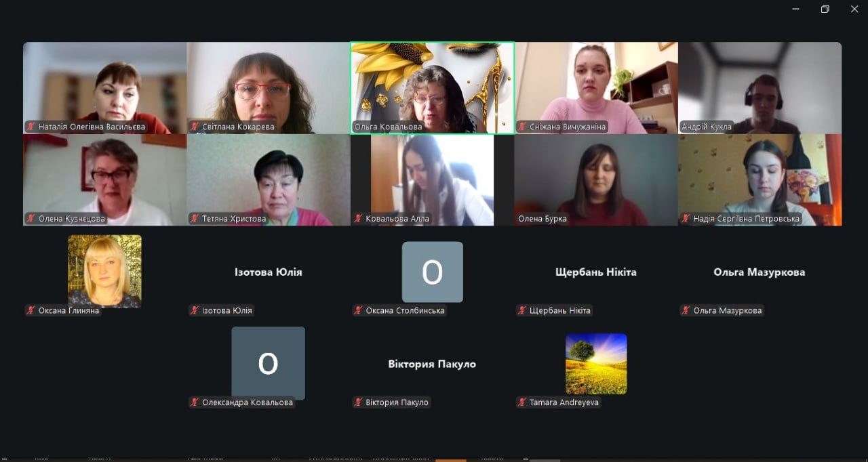The image size is (868, 462).
Task: Click muted mic icon beside Оксана Глиняна
Action: coord(31,310)
